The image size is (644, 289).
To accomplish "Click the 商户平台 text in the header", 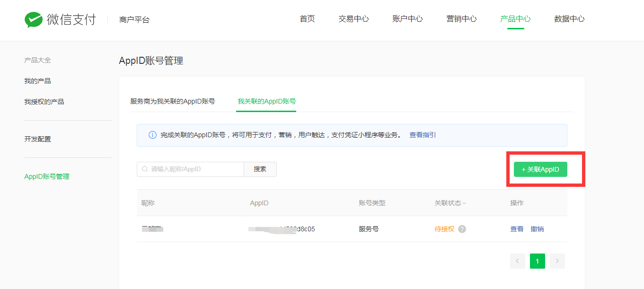I will point(134,20).
